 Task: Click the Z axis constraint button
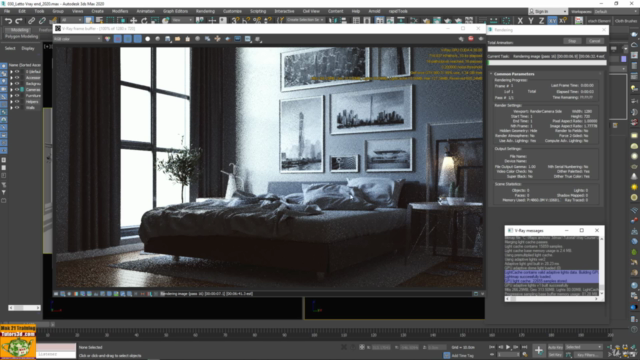click(x=541, y=20)
